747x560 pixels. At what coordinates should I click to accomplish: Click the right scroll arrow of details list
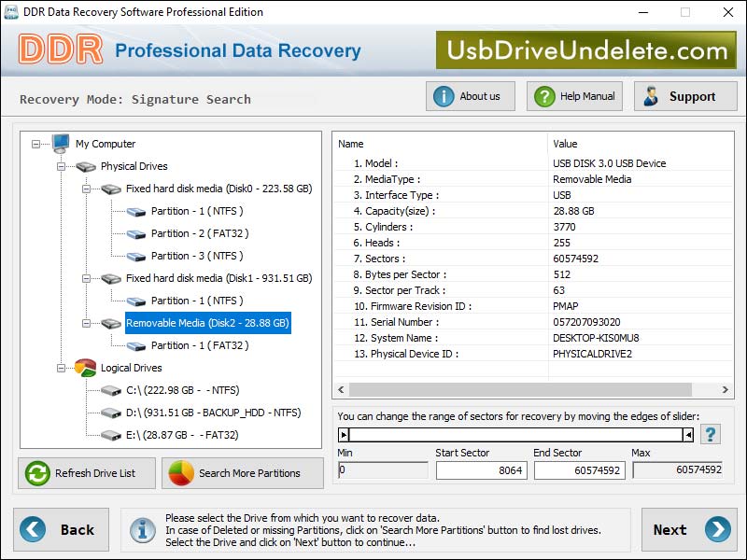pyautogui.click(x=726, y=389)
